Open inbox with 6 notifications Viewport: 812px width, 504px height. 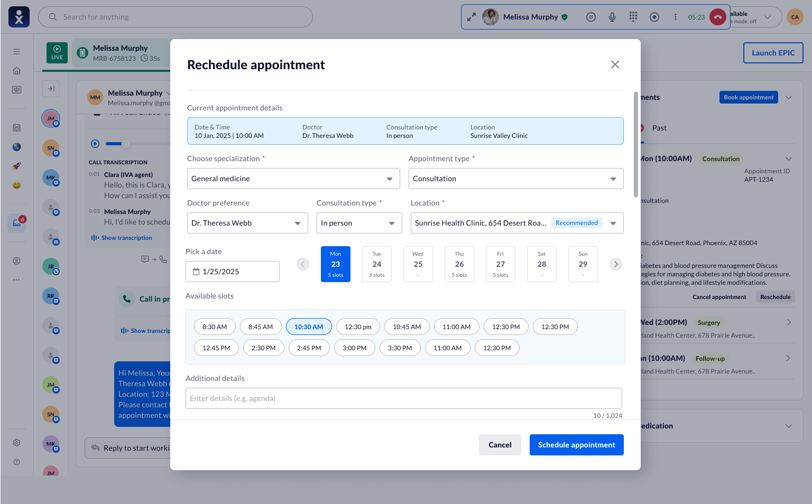coord(17,223)
